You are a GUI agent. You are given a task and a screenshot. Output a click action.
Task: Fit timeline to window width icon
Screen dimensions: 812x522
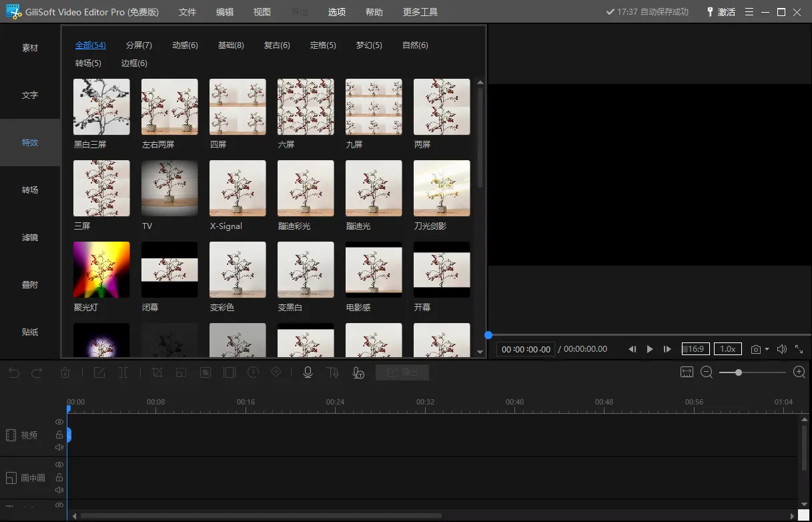tap(687, 372)
